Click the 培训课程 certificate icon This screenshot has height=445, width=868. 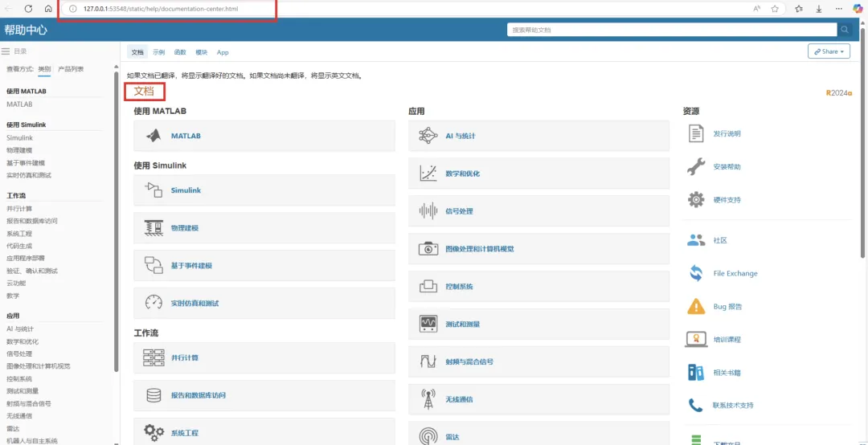click(x=696, y=339)
